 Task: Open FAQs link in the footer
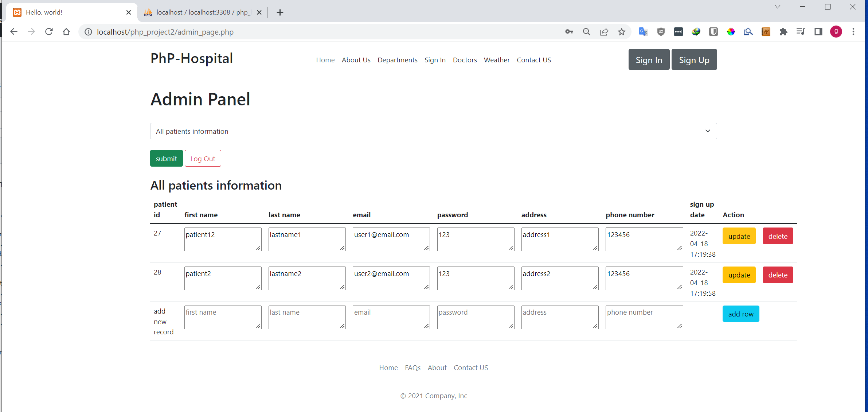point(413,368)
